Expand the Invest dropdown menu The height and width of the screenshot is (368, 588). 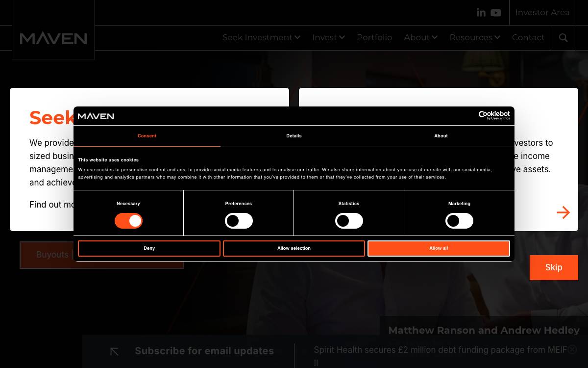click(x=328, y=37)
